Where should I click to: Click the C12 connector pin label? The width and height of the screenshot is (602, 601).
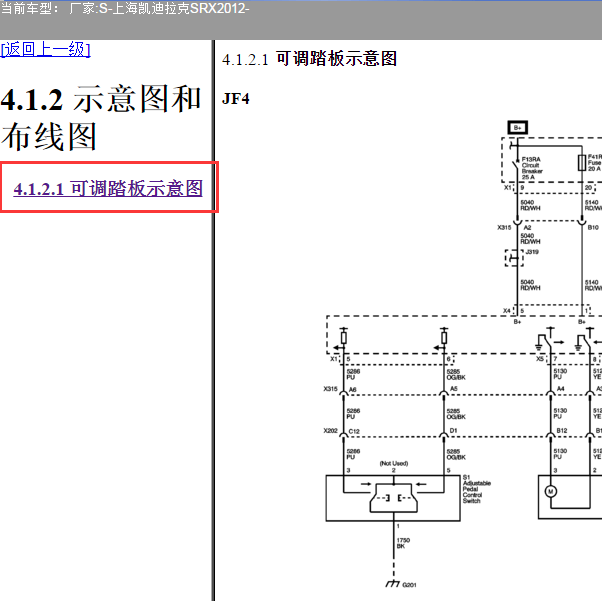[x=354, y=431]
